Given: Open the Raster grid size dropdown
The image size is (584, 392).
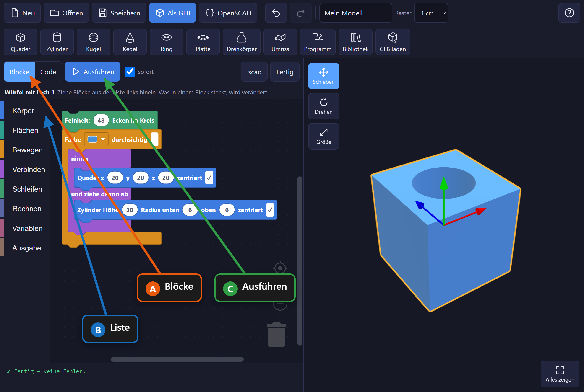Looking at the screenshot, I should point(431,13).
